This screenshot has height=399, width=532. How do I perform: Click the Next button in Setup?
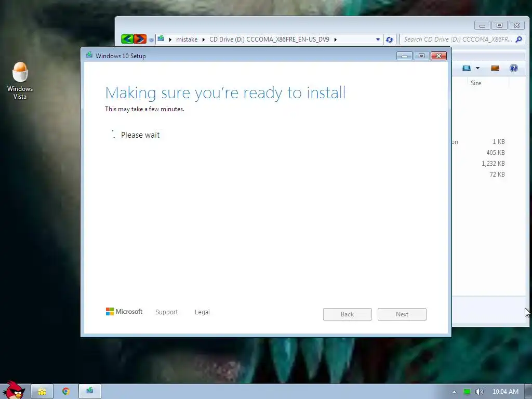tap(402, 314)
